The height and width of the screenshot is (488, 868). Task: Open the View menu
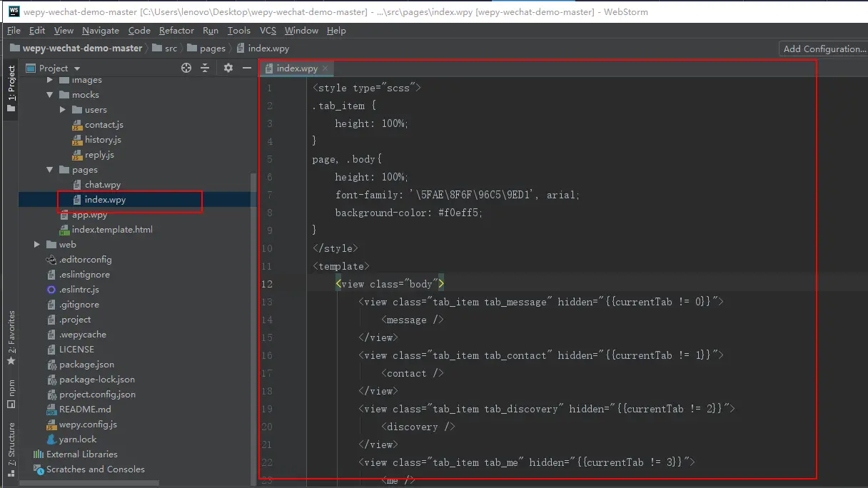point(64,30)
